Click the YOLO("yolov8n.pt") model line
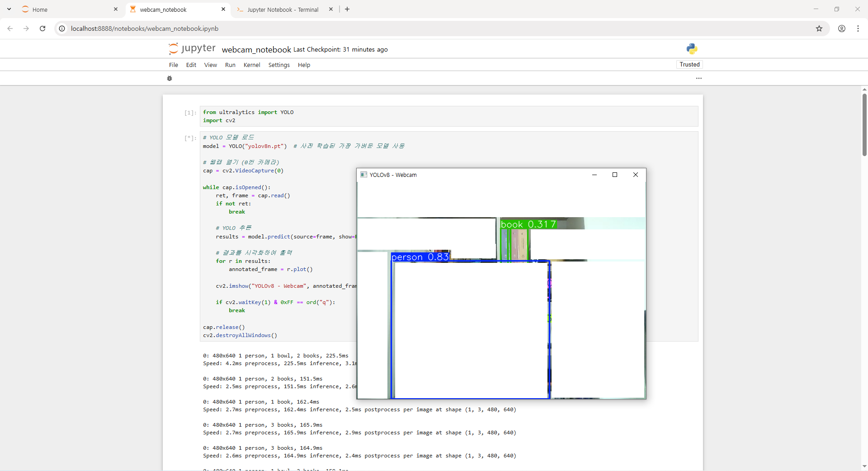Viewport: 868px width, 471px height. point(245,146)
